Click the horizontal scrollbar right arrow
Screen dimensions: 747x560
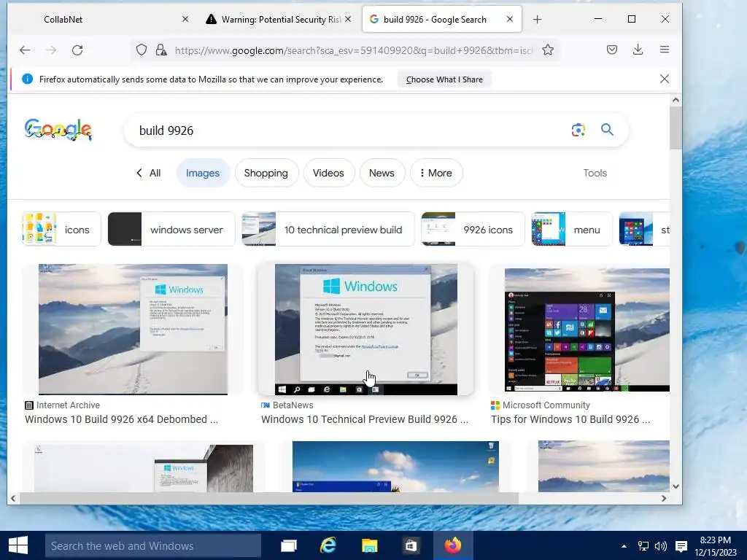tap(664, 498)
